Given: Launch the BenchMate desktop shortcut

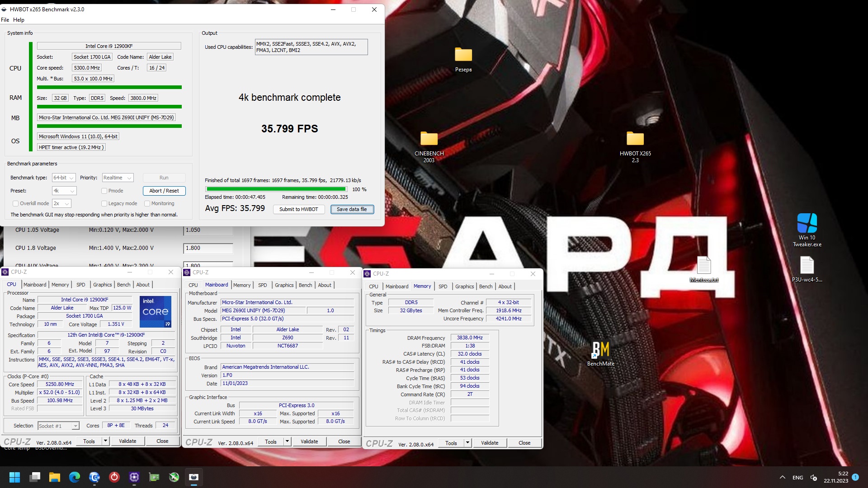Looking at the screenshot, I should 601,353.
